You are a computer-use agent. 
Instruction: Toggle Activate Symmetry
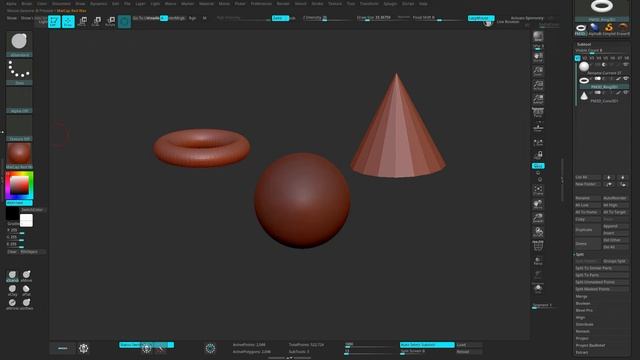click(x=527, y=18)
